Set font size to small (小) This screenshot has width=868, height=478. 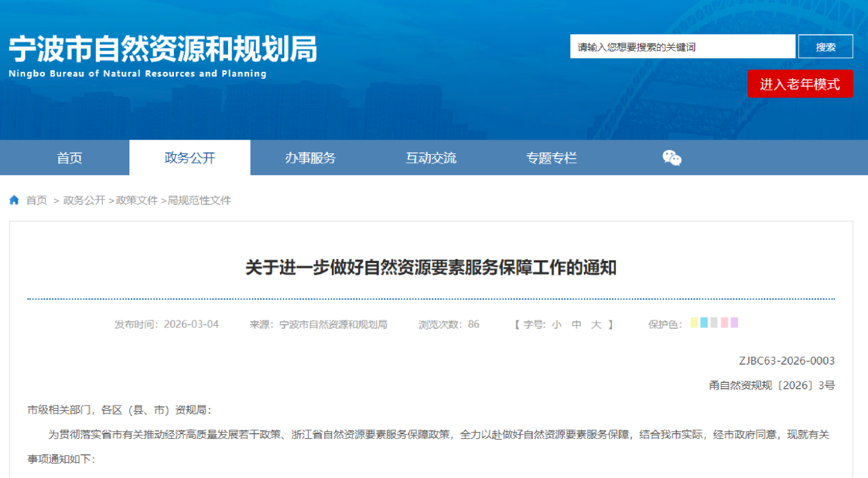557,325
